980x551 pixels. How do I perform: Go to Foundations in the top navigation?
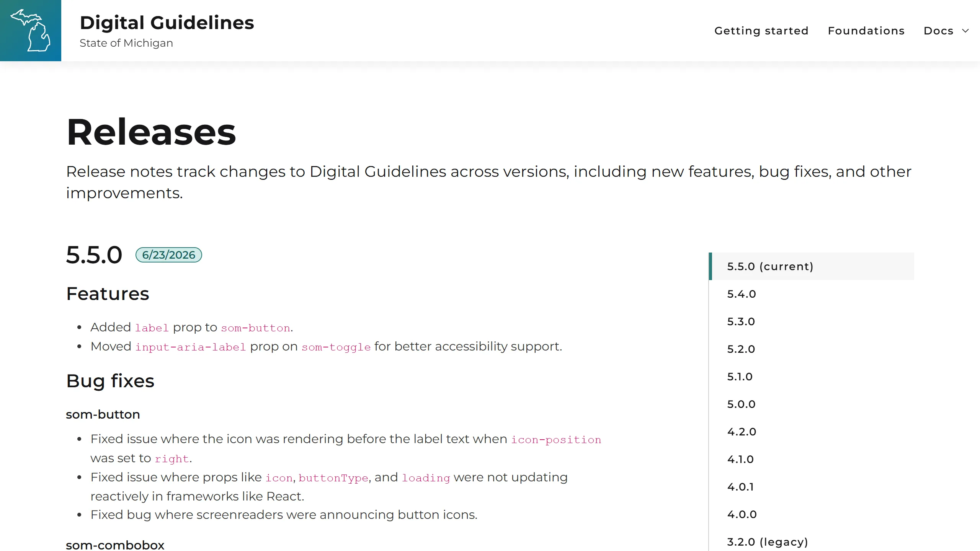(x=866, y=31)
